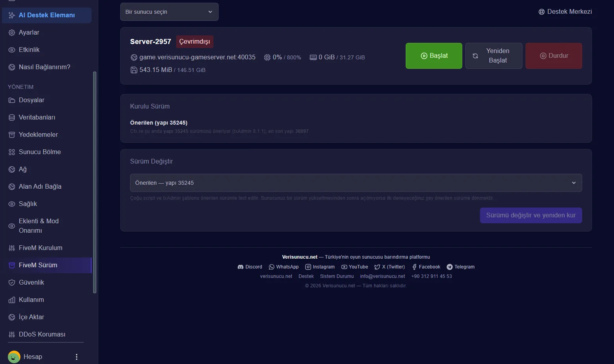Image resolution: width=614 pixels, height=364 pixels.
Task: Click the Çevrimdışı status badge
Action: coord(195,42)
